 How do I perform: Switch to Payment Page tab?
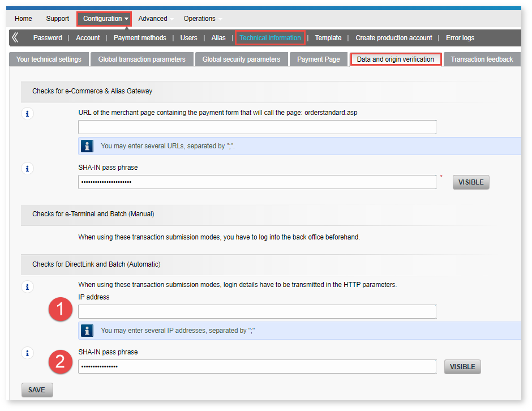[319, 59]
